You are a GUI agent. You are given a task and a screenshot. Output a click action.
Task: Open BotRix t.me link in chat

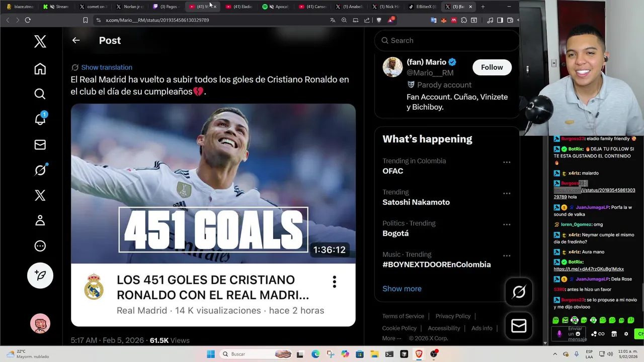coord(589,269)
